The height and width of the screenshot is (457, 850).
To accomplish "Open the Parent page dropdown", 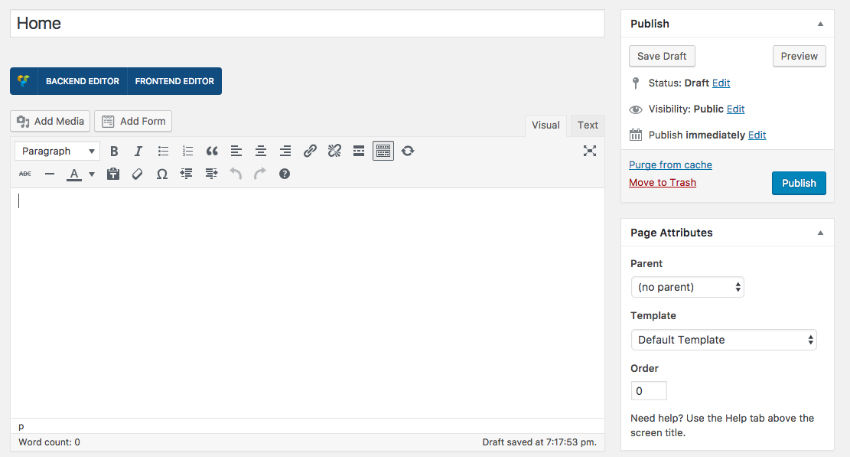I will click(x=687, y=287).
